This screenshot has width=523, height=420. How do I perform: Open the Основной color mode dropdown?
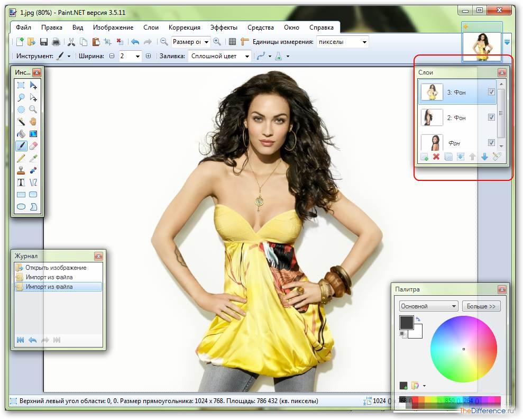(428, 306)
